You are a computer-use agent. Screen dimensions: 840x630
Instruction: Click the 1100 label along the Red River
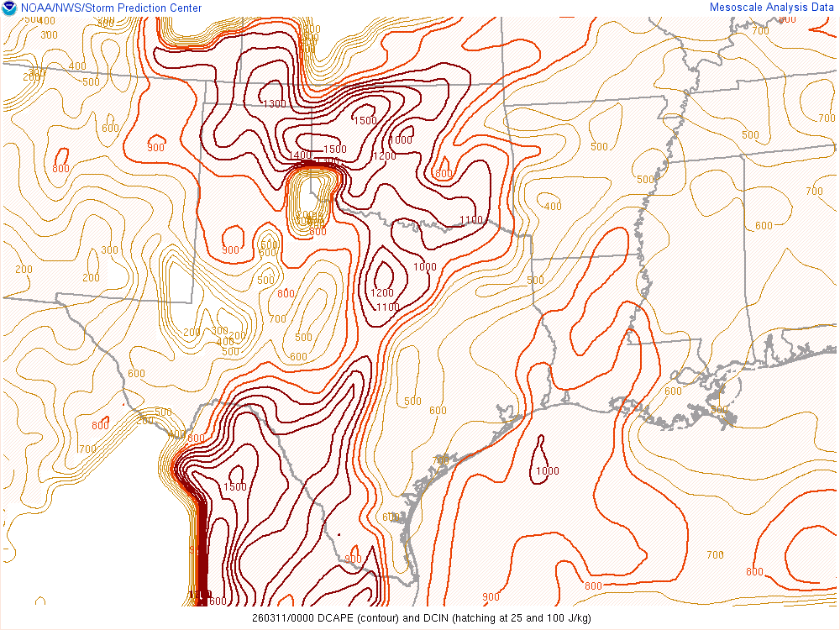point(471,221)
